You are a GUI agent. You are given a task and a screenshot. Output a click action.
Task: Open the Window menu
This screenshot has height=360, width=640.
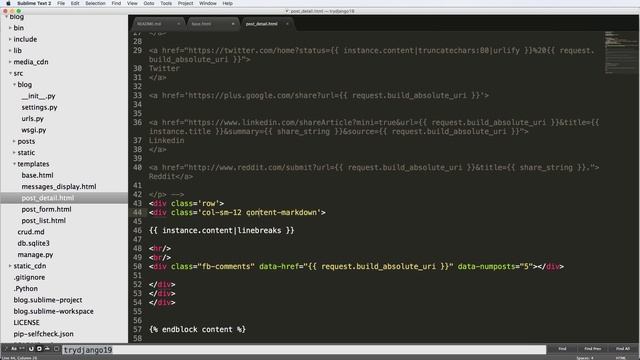point(208,3)
